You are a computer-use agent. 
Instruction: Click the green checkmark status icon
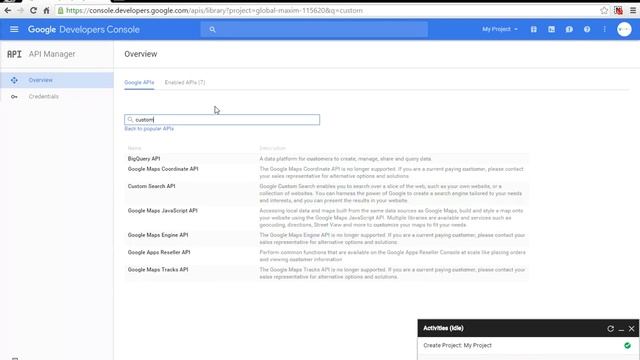pos(627,346)
